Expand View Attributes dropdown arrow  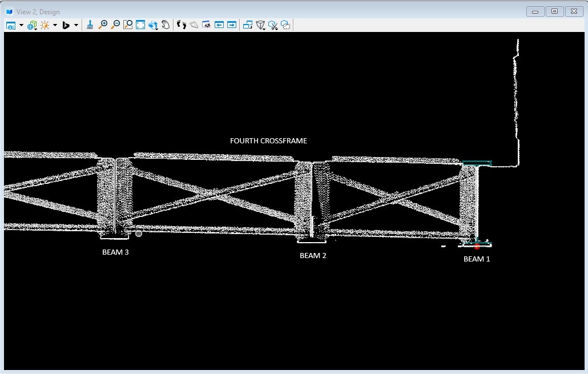(21, 25)
